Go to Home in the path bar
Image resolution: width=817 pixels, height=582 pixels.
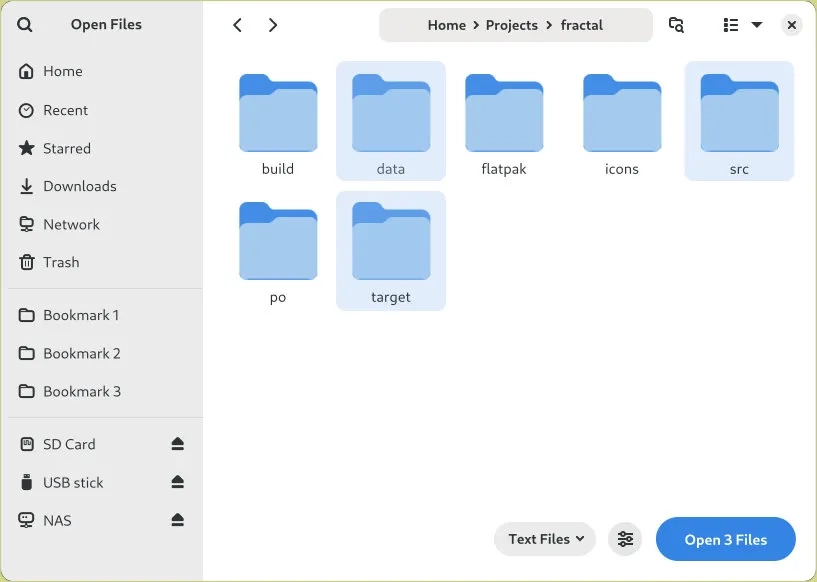click(447, 25)
